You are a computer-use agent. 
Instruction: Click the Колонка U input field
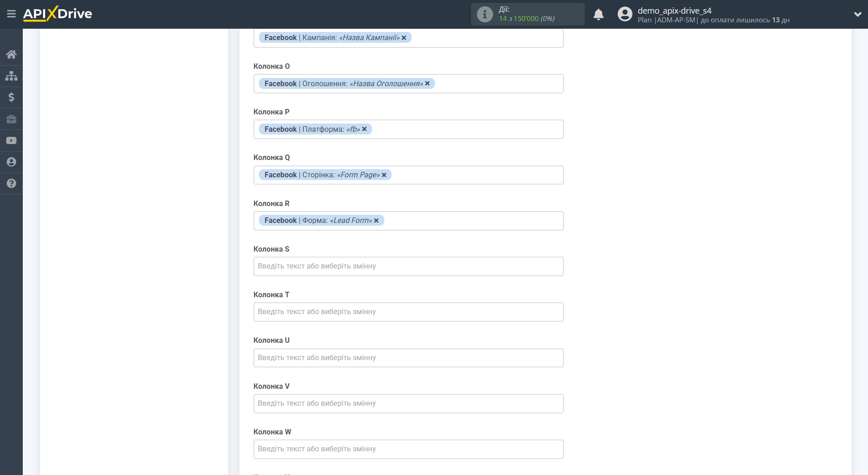[408, 358]
